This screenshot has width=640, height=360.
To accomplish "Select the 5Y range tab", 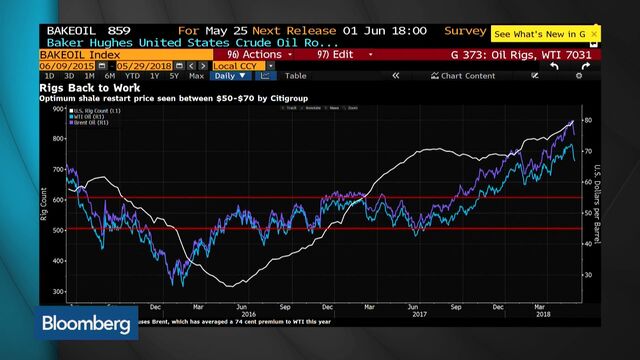I will click(174, 76).
